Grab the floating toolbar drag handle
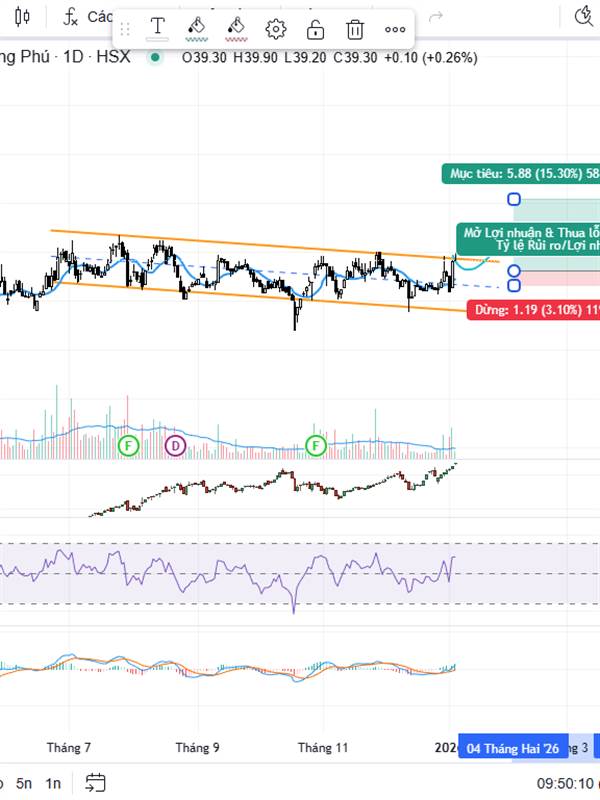 tap(125, 29)
